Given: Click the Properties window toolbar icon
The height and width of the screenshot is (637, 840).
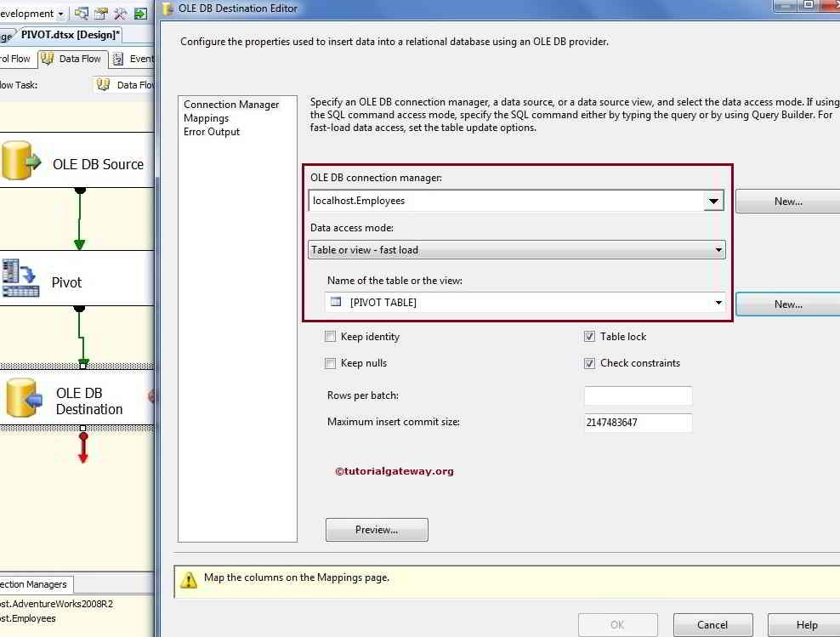Looking at the screenshot, I should point(99,14).
